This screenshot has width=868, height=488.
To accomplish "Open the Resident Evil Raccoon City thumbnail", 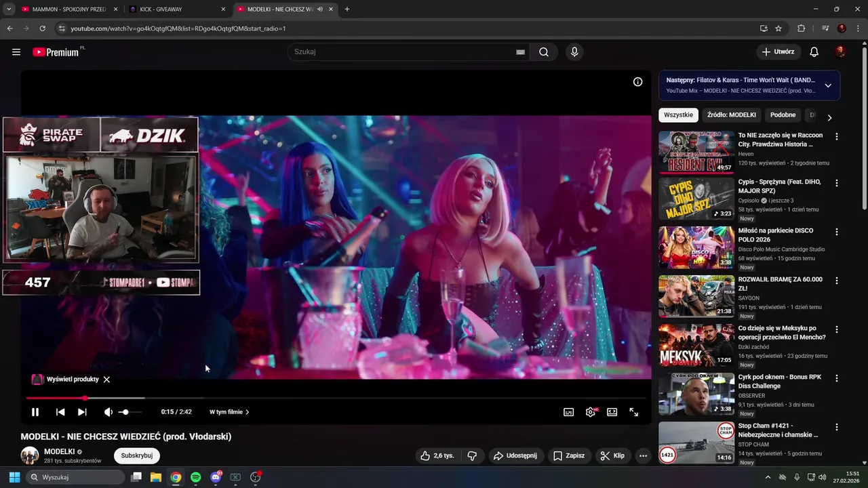I will pyautogui.click(x=696, y=152).
